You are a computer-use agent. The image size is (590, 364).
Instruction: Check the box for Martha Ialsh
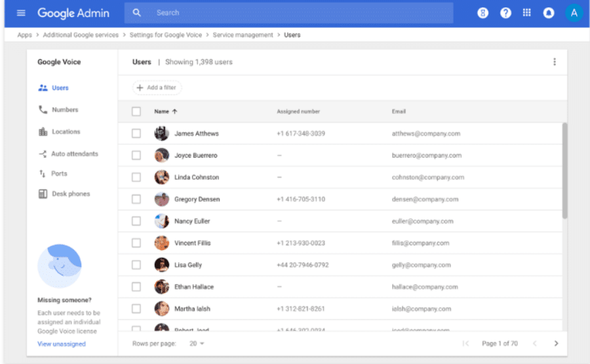click(x=136, y=309)
